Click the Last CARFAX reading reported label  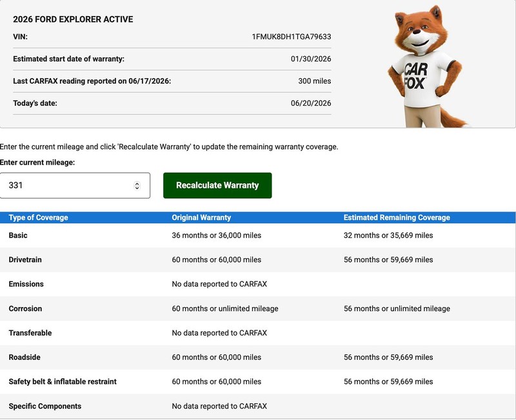(92, 81)
